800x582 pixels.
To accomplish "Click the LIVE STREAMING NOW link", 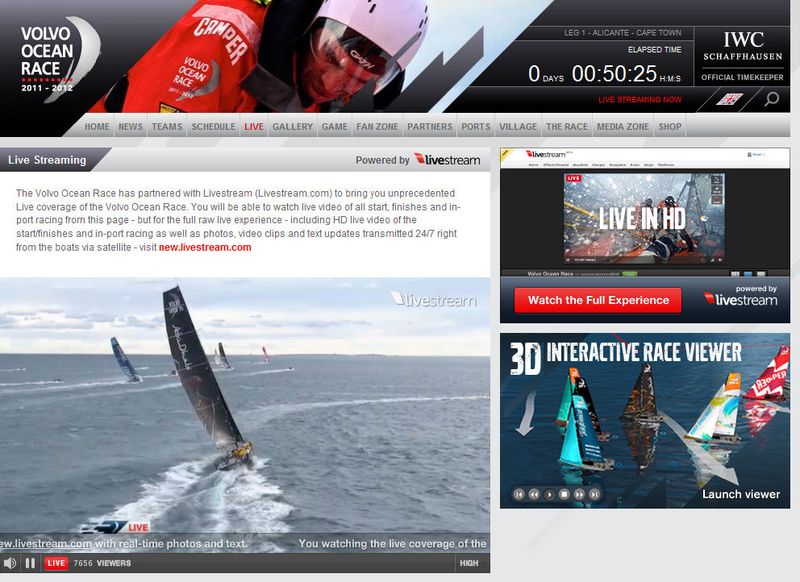I will click(x=640, y=99).
